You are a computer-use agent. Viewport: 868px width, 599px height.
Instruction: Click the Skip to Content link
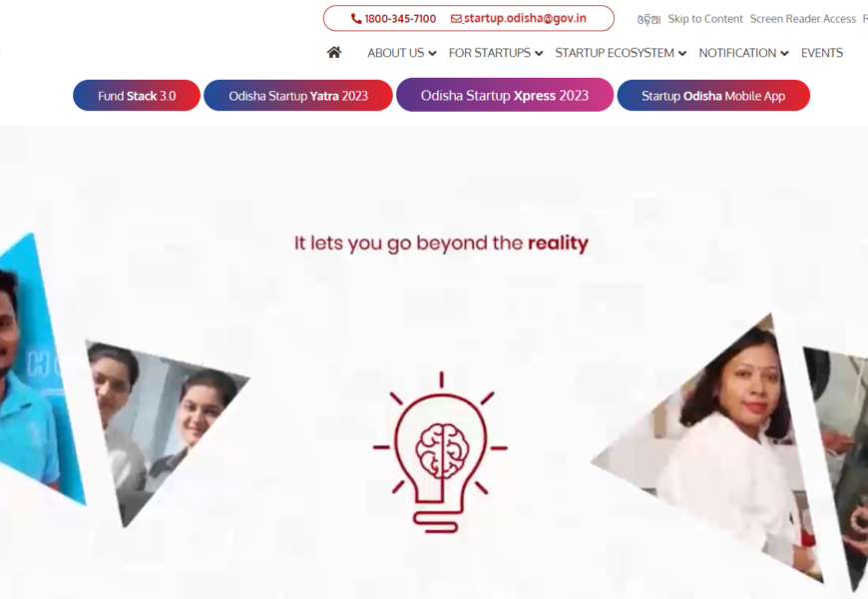pos(705,19)
